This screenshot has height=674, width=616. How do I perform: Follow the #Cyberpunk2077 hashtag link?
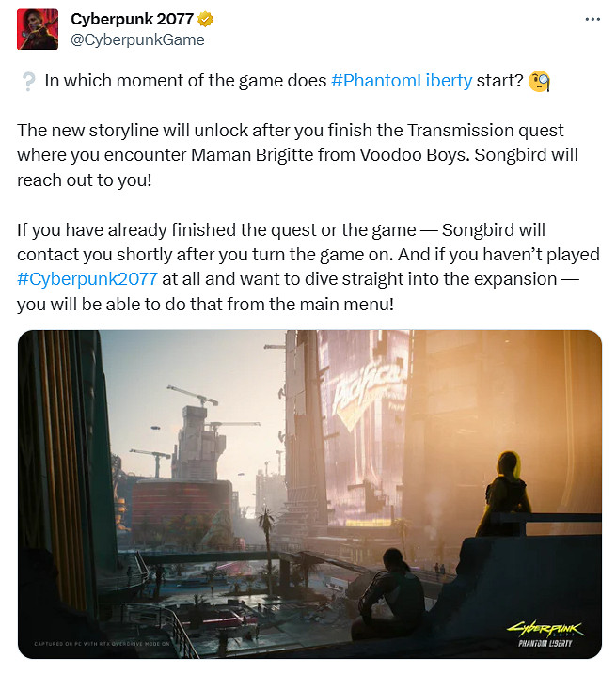(87, 279)
